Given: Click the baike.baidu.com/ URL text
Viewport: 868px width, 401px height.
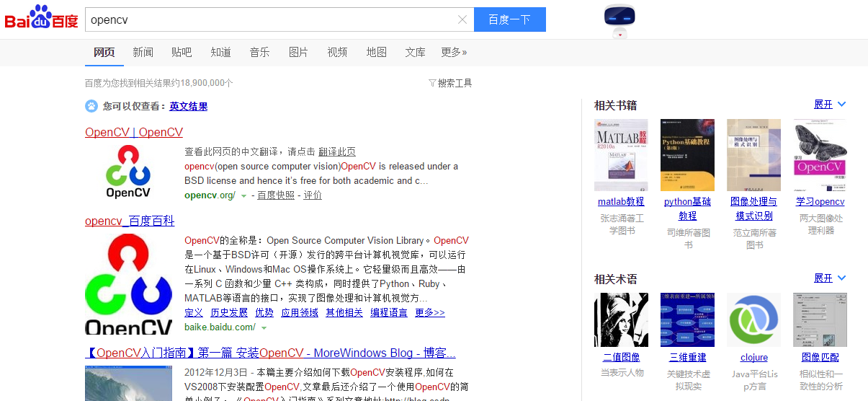Looking at the screenshot, I should coord(220,327).
